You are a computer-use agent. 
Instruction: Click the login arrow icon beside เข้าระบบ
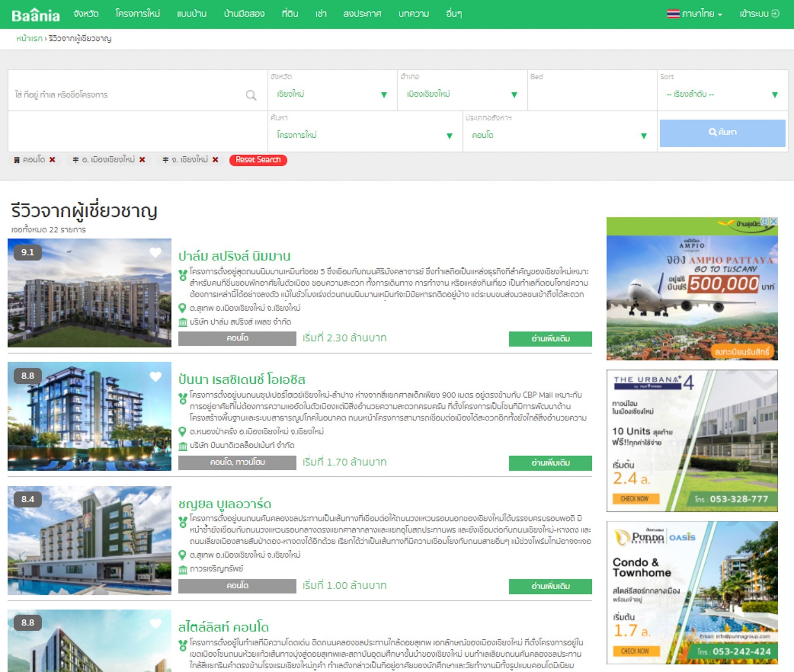click(775, 14)
